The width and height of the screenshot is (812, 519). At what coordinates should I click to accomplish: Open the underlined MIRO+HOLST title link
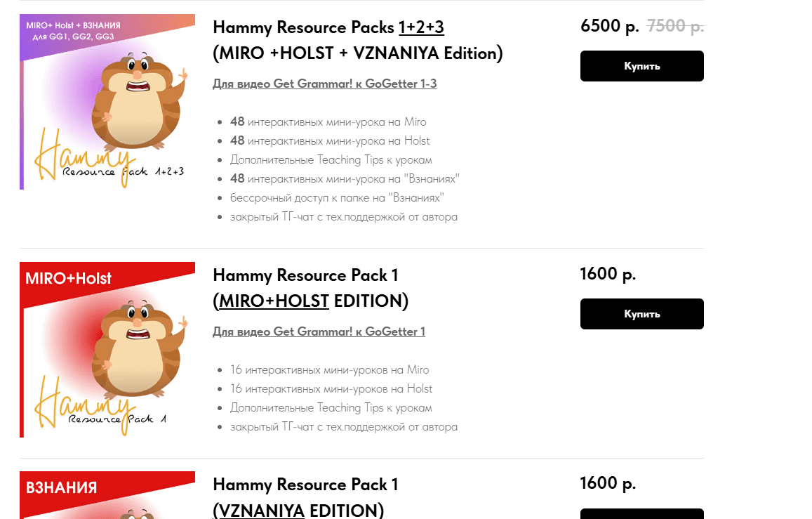pos(274,301)
